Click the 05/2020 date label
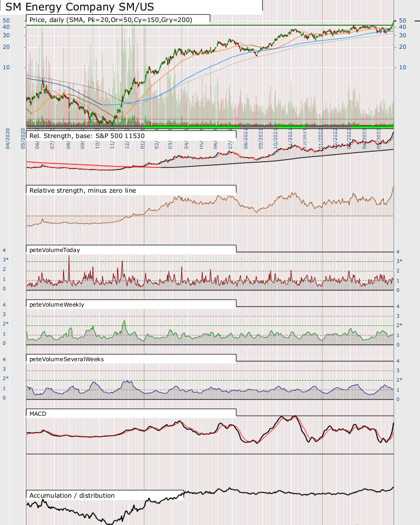This screenshot has height=525, width=420. coord(23,139)
